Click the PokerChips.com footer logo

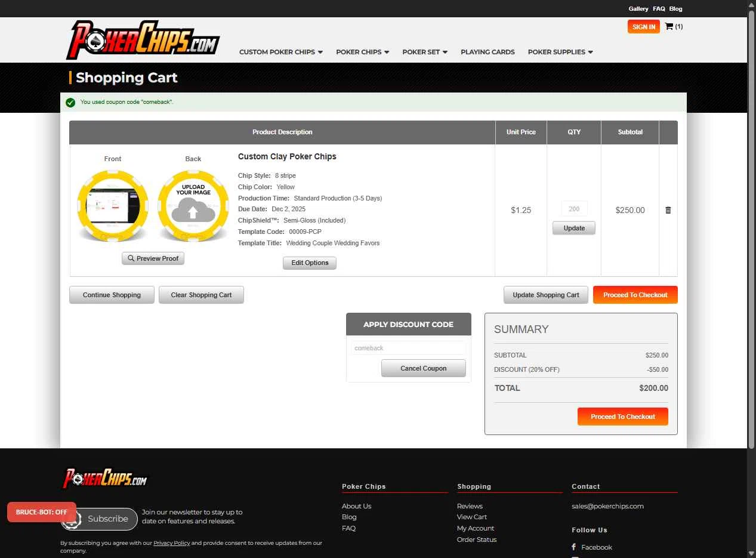(x=105, y=478)
